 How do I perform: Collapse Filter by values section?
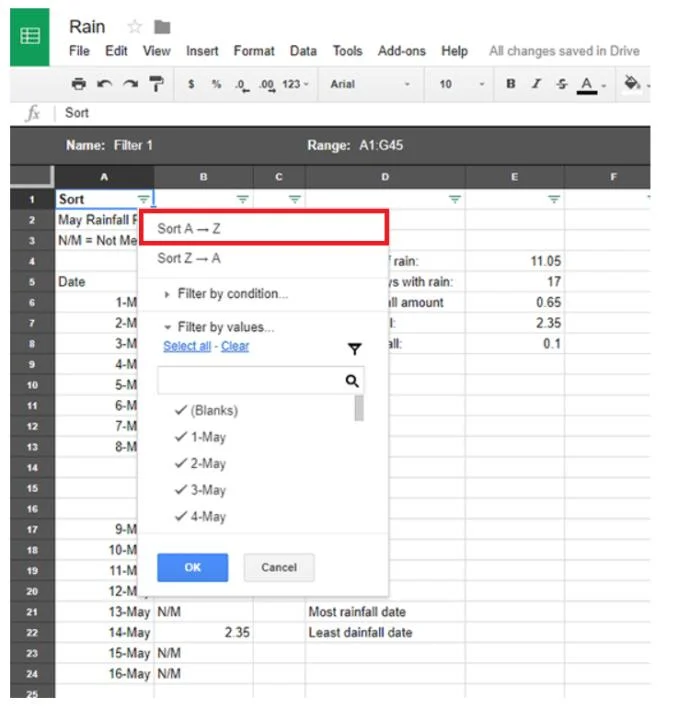[219, 327]
